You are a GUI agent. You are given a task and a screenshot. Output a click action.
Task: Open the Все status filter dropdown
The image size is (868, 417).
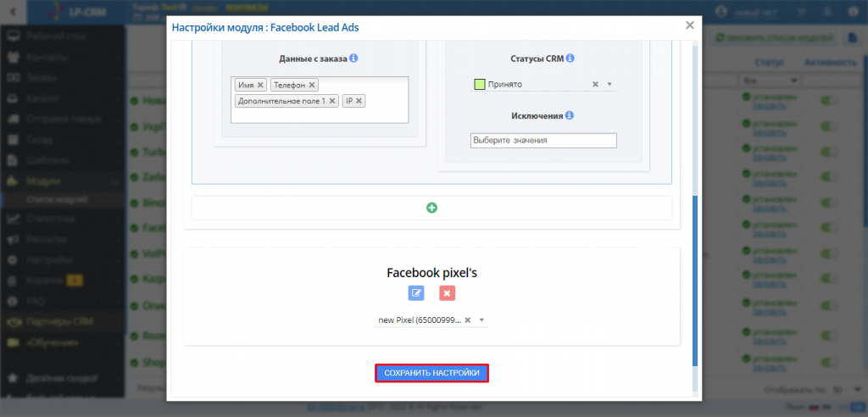pos(771,81)
